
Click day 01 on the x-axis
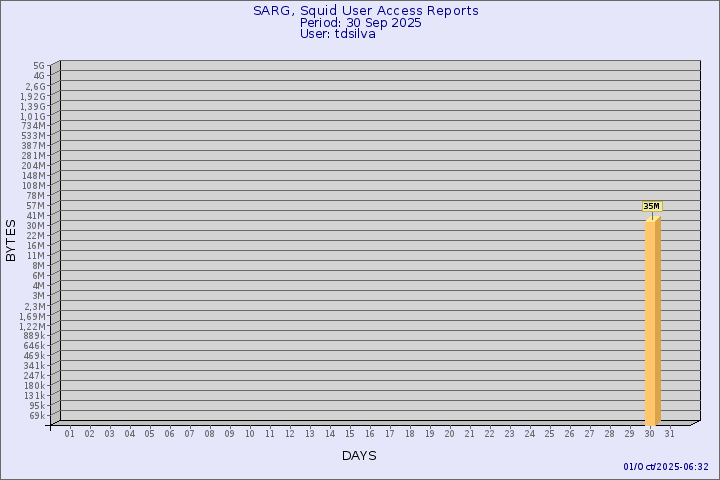70,433
